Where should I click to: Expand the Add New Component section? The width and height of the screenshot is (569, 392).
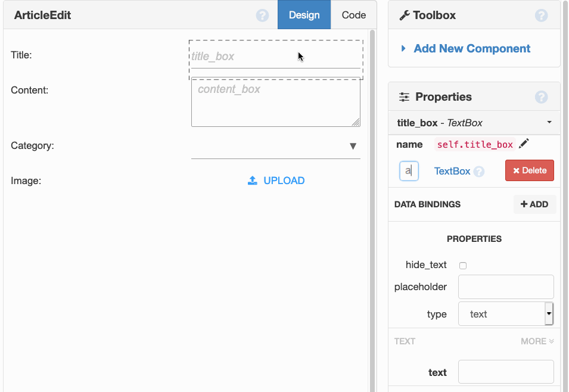point(403,48)
